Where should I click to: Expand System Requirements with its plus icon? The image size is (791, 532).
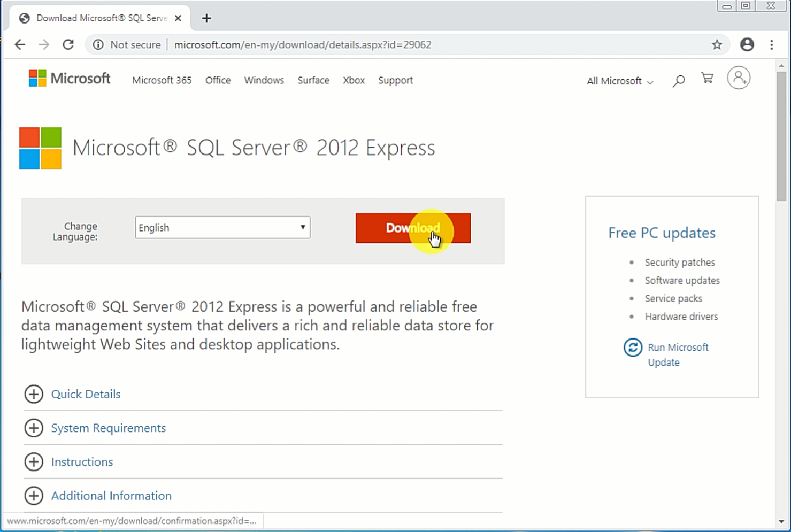(34, 428)
